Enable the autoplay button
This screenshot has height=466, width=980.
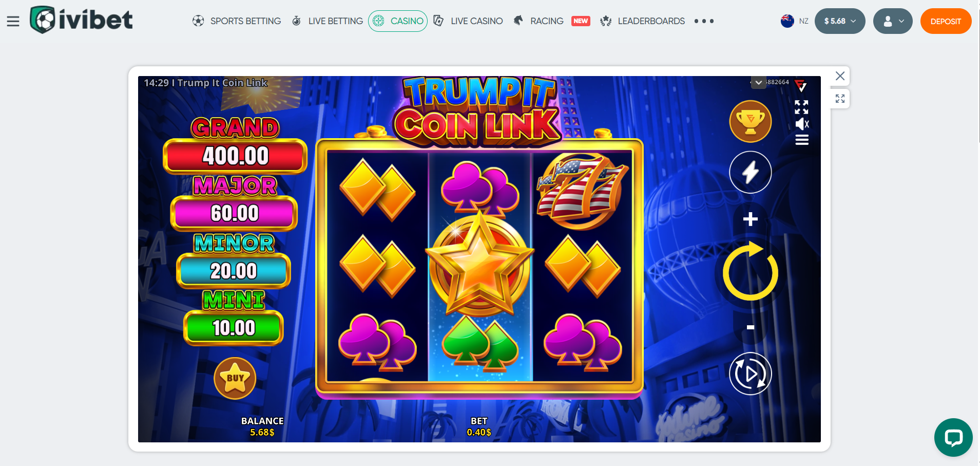751,374
